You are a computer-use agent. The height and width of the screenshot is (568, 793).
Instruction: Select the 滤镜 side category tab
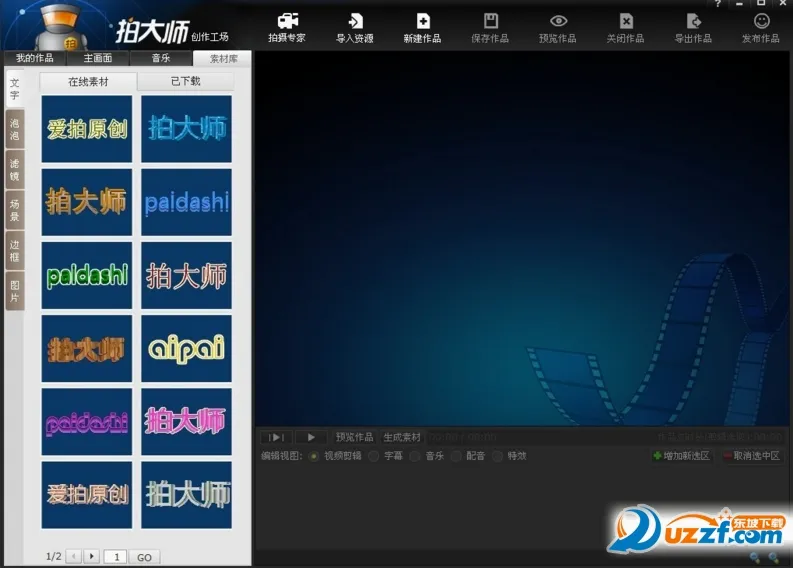click(x=15, y=169)
